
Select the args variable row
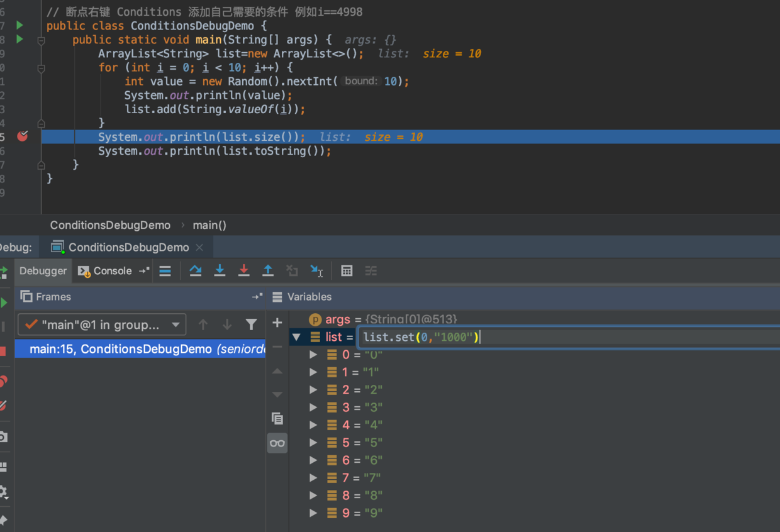pos(535,319)
